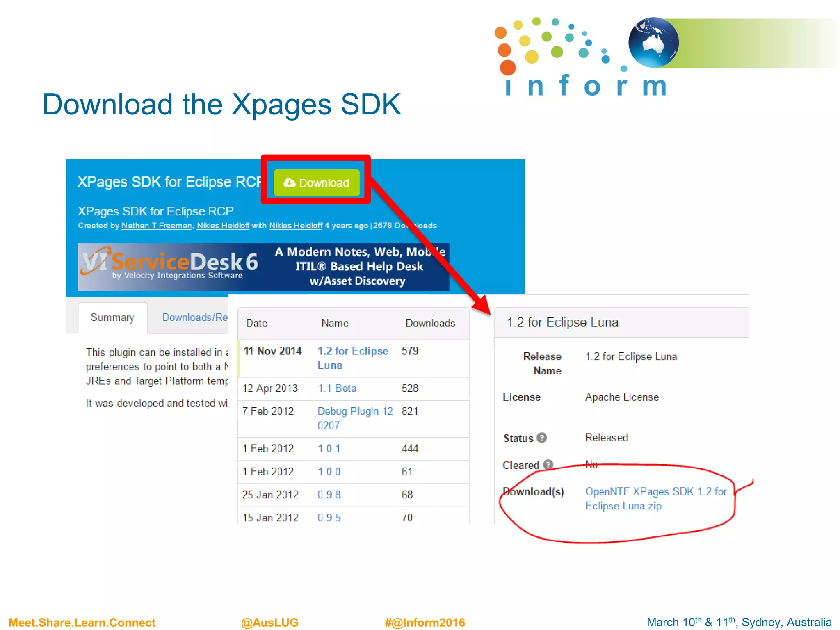
Task: Open release 1.0.0
Action: tap(329, 471)
